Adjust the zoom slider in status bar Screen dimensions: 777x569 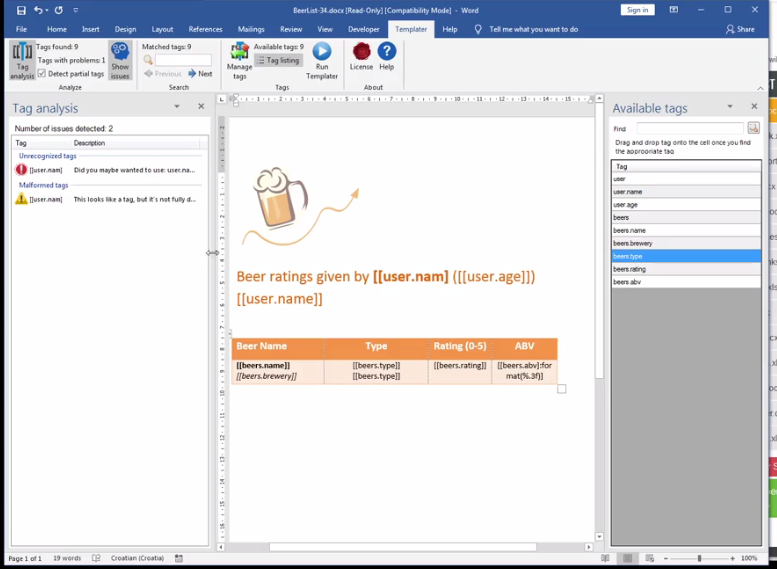pyautogui.click(x=699, y=558)
